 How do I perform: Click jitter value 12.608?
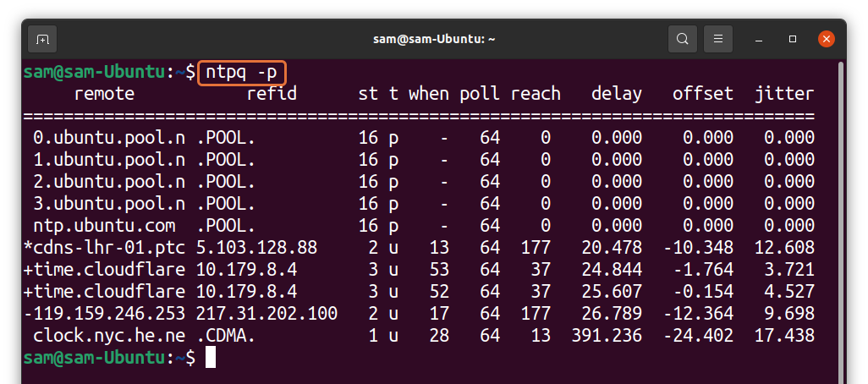tap(784, 247)
